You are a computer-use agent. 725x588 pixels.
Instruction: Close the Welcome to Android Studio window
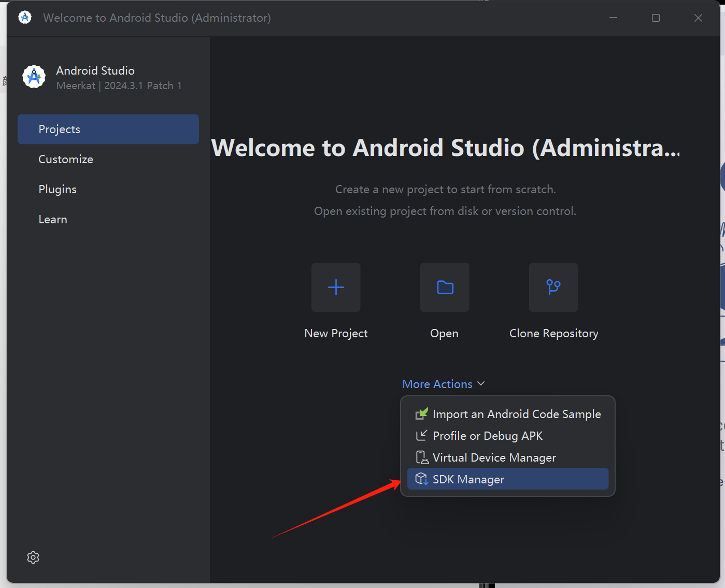(x=698, y=18)
